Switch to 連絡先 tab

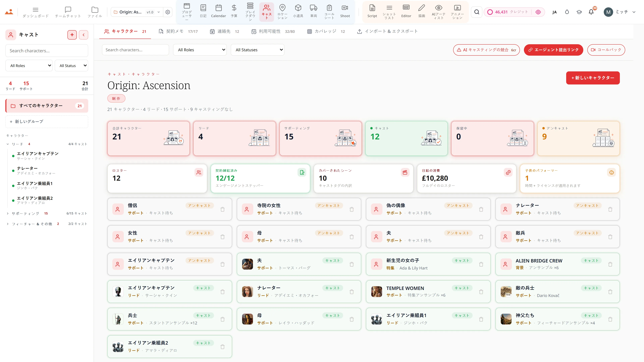coord(225,31)
